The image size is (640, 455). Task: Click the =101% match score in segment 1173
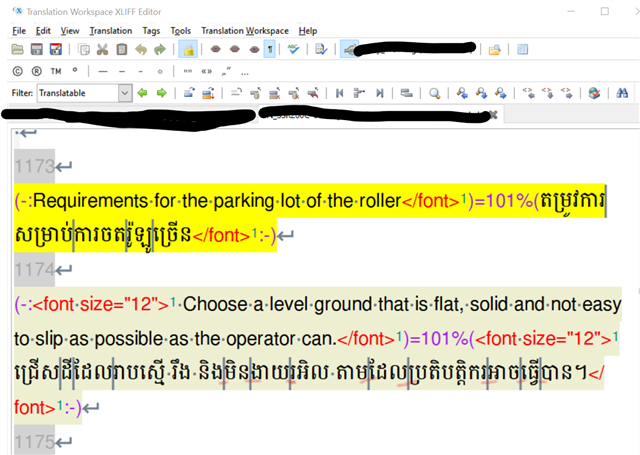click(503, 201)
